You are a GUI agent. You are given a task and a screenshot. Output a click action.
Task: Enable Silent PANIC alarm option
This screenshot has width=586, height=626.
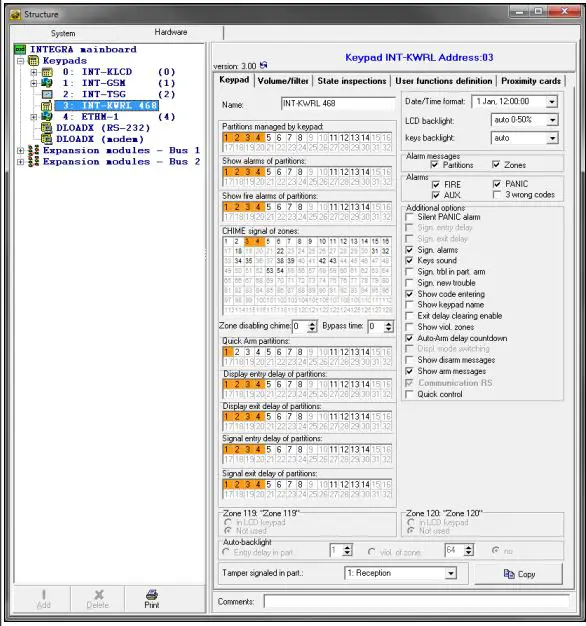point(409,217)
